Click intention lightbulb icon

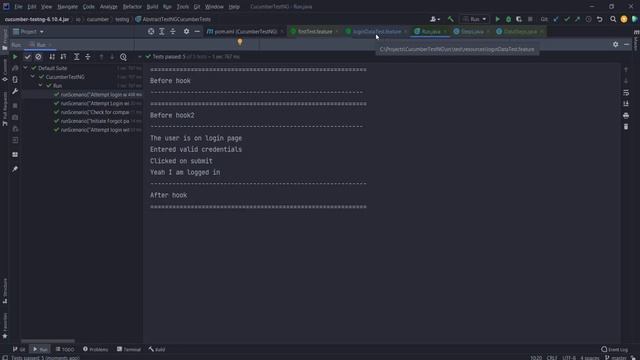pyautogui.click(x=240, y=42)
